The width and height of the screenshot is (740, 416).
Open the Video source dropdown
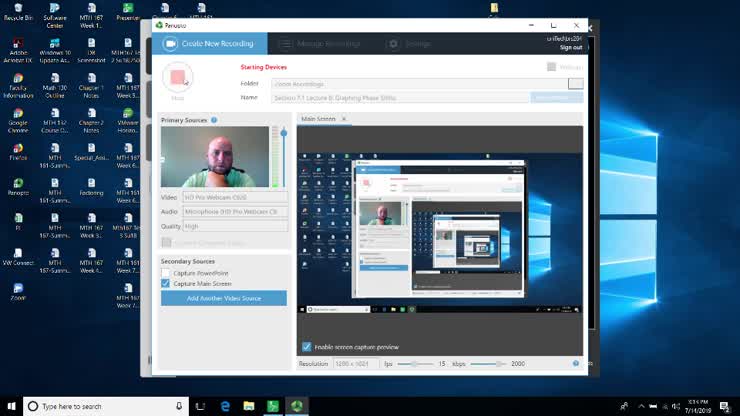click(x=235, y=197)
